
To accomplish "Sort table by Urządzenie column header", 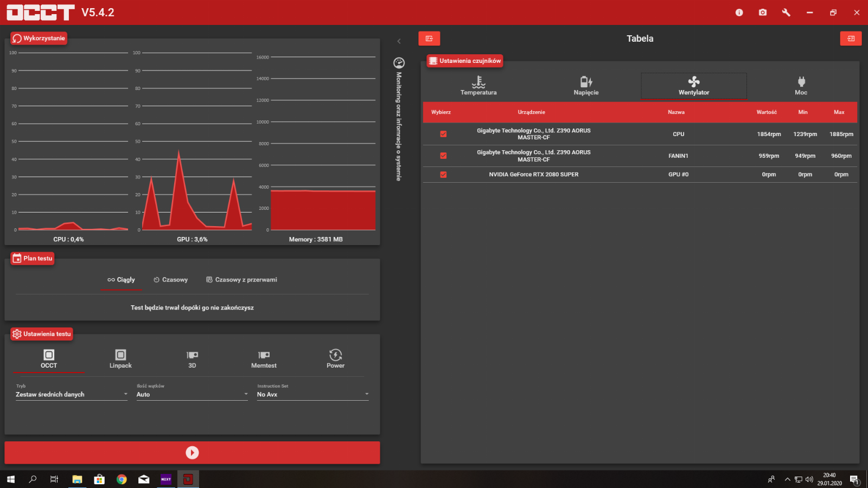I will [531, 112].
